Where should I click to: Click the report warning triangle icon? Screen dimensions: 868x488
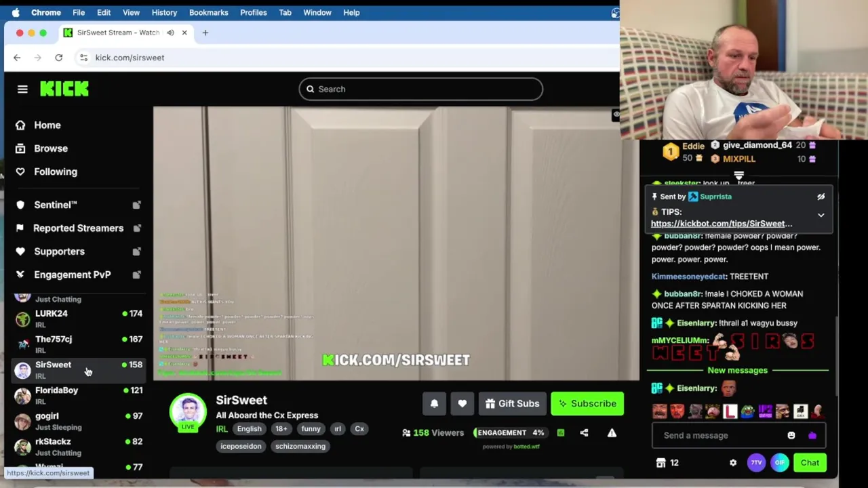click(612, 432)
